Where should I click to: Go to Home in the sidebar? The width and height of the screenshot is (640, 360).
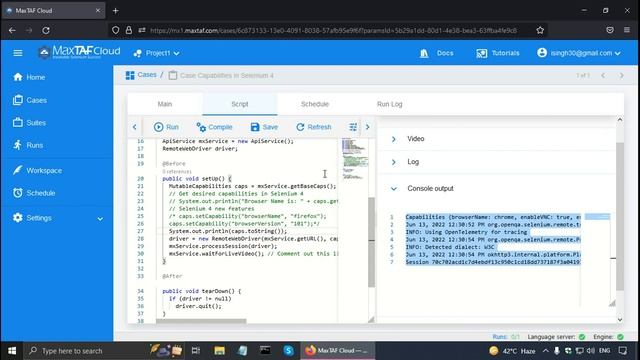(29, 77)
